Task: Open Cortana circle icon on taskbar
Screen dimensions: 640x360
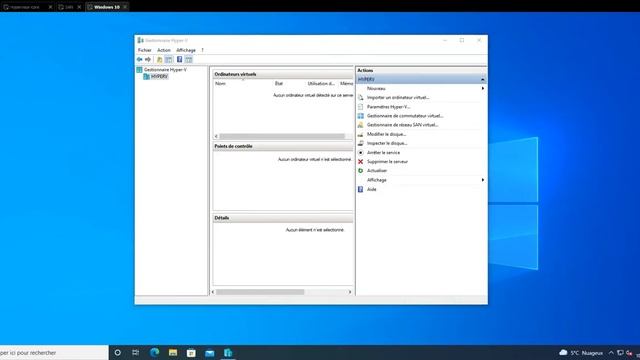Action: (x=118, y=353)
